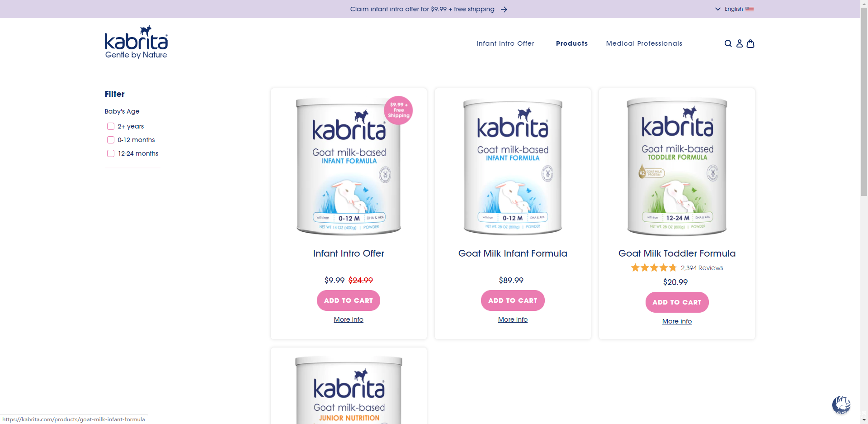The image size is (868, 424).
Task: Open Infant Intro Offer nav item
Action: click(x=505, y=43)
